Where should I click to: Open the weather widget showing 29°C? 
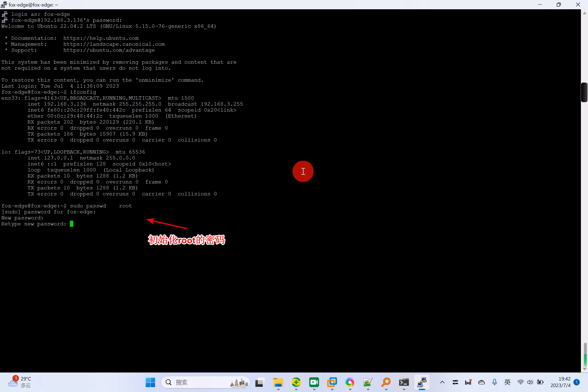coord(20,382)
